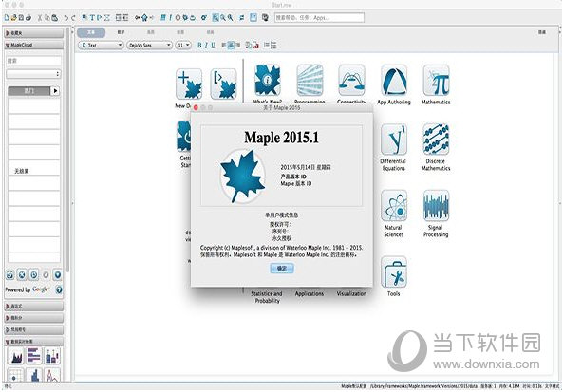Close the About Maple 2015 dialog with the red button
This screenshot has width=563, height=392.
coord(196,107)
